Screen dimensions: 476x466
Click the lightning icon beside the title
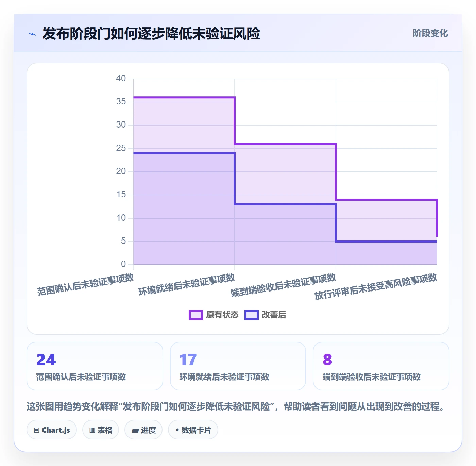click(32, 34)
